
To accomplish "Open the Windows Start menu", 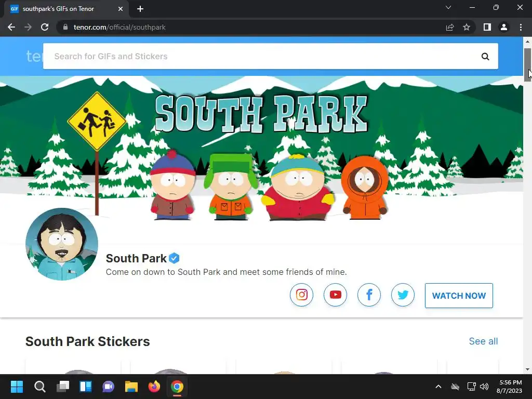I will coord(17,387).
